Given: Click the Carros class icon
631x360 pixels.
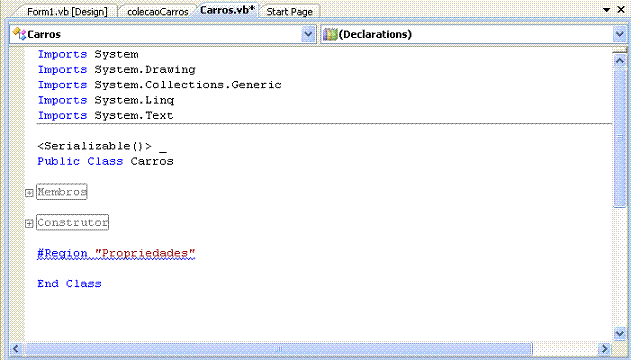Looking at the screenshot, I should tap(19, 34).
